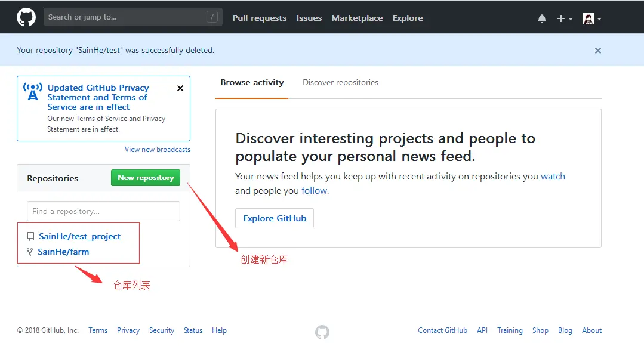Click the broadcast tower icon

pos(33,91)
